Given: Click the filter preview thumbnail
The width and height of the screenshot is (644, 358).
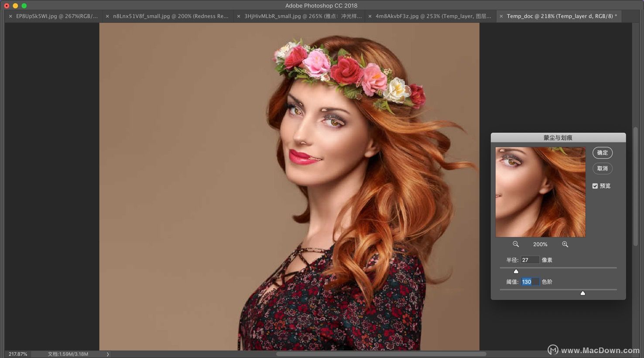Looking at the screenshot, I should 541,192.
